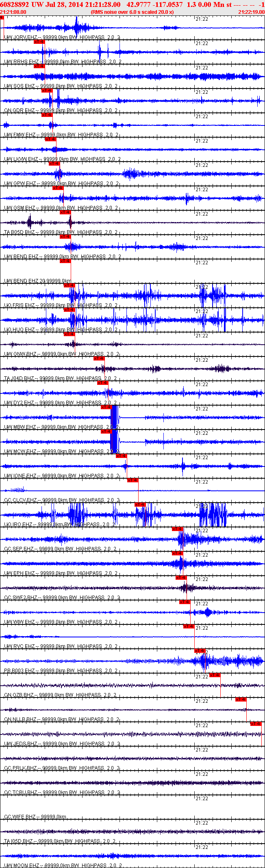Click the red pick flag on the UW JEDS trace
Viewport: 265px width, 868px height.
(256, 724)
